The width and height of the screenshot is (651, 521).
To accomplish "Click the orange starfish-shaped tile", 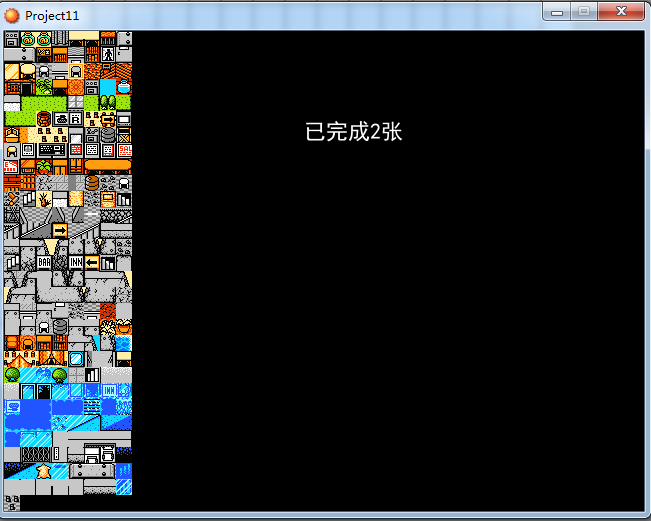I will [43, 471].
